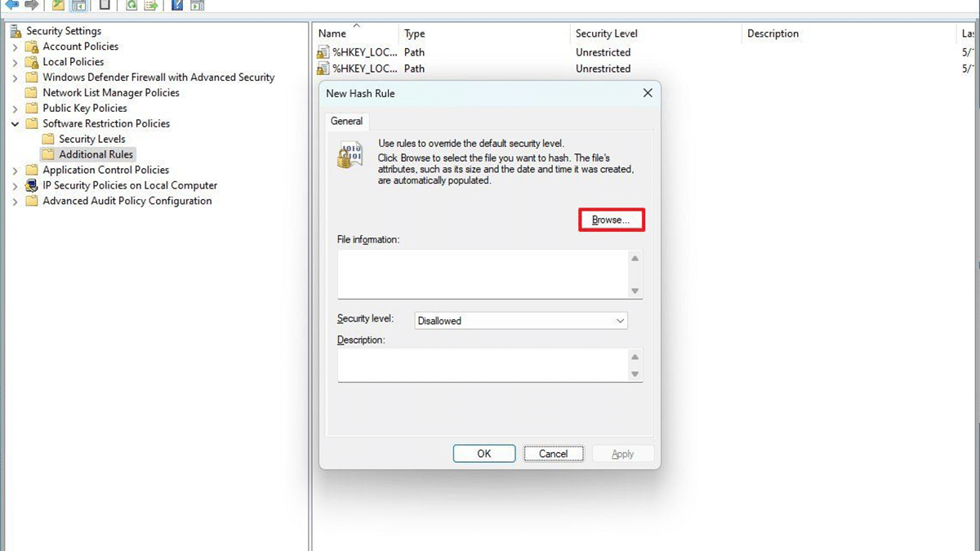Click inside the Description text field
This screenshot has width=980, height=551.
[x=483, y=365]
